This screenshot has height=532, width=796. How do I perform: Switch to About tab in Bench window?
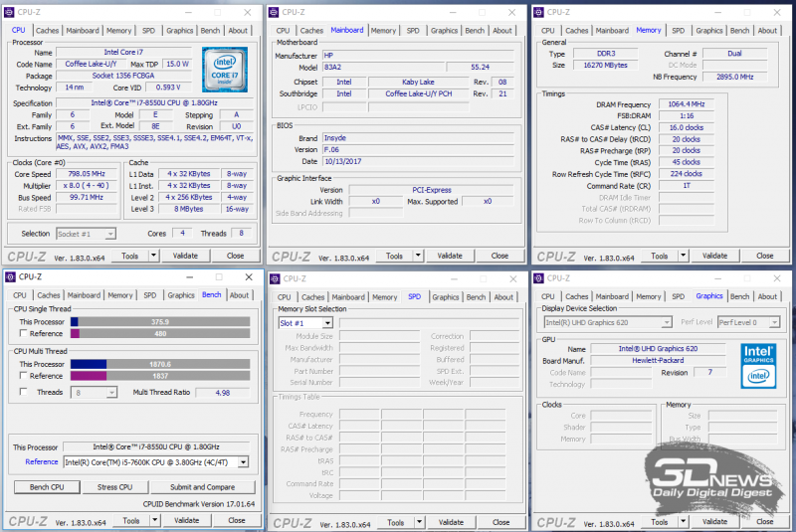(239, 295)
